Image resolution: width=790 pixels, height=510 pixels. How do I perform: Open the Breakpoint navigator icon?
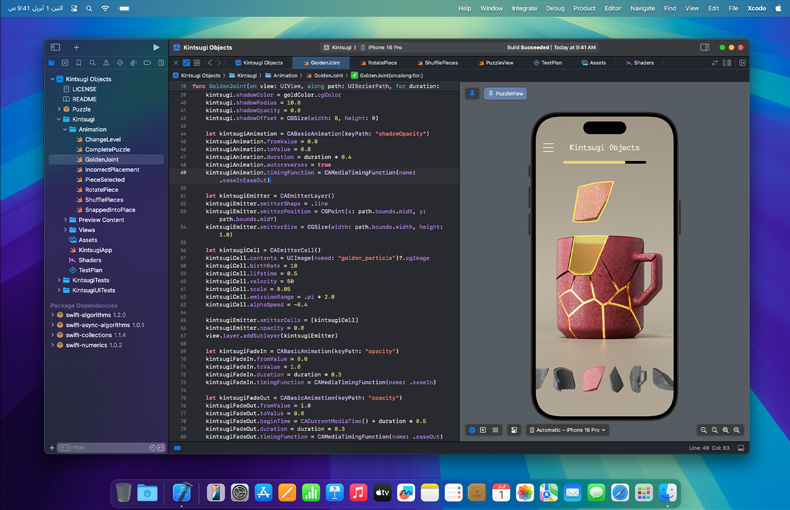tap(147, 63)
